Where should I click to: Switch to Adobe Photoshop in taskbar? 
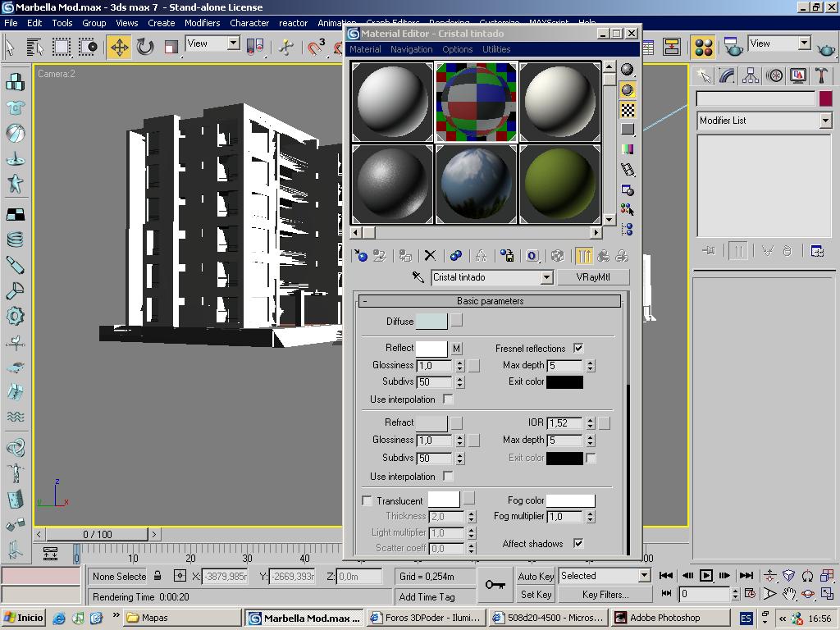(671, 618)
